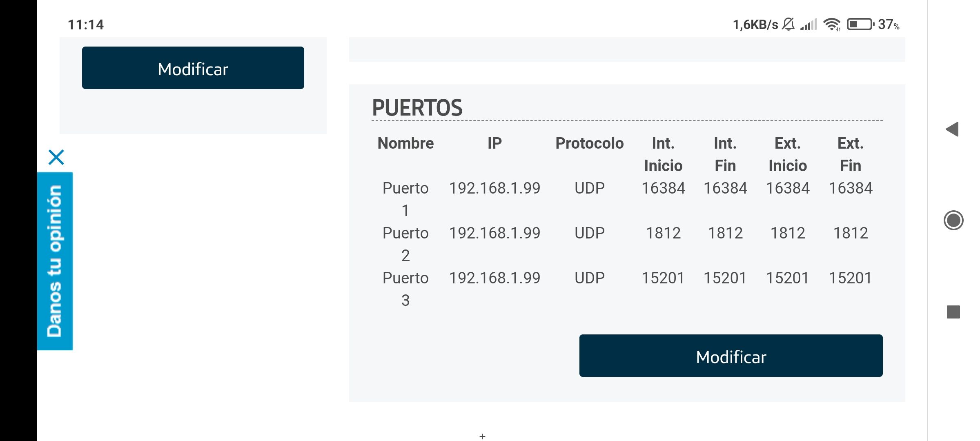Tap the upper-left Modificar button
Viewport: 980px width, 441px height.
[193, 68]
